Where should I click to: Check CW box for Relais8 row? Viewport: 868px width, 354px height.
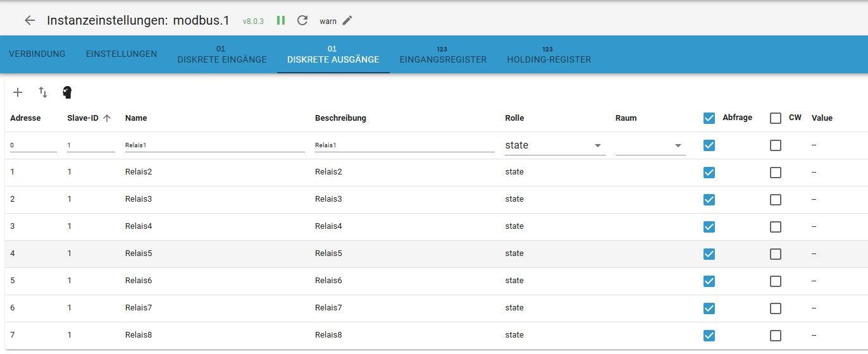coord(776,335)
